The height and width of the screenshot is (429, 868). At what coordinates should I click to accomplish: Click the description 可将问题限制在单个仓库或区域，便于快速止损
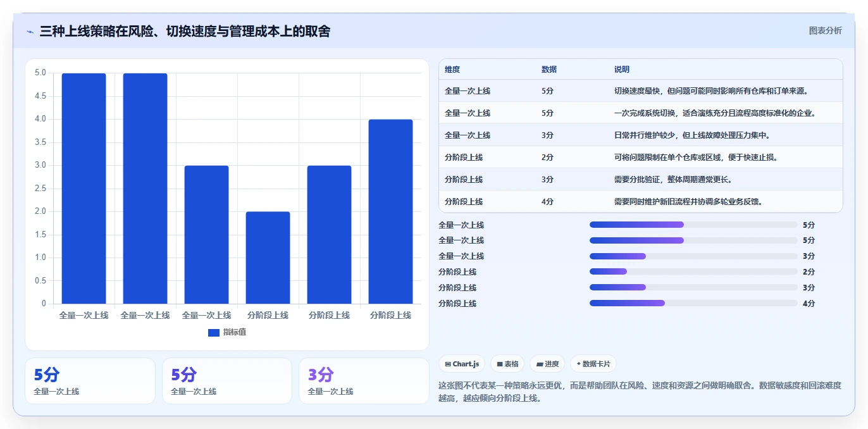(x=696, y=158)
